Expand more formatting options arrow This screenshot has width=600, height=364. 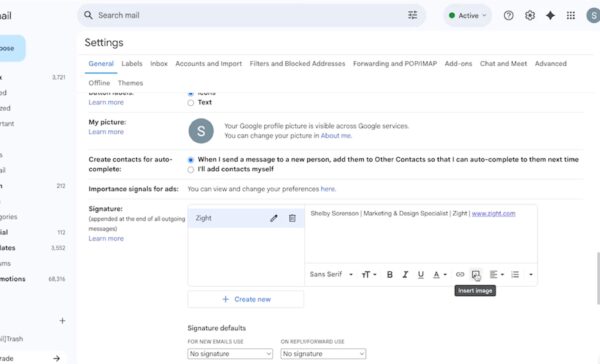pyautogui.click(x=531, y=274)
